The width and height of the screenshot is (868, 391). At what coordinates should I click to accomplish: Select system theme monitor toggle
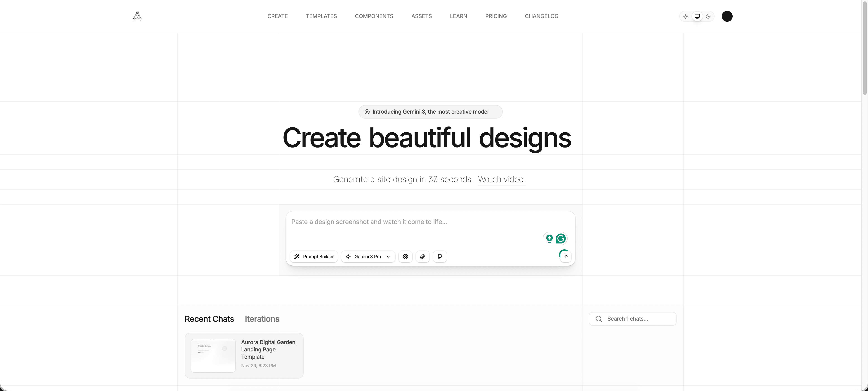click(x=697, y=16)
